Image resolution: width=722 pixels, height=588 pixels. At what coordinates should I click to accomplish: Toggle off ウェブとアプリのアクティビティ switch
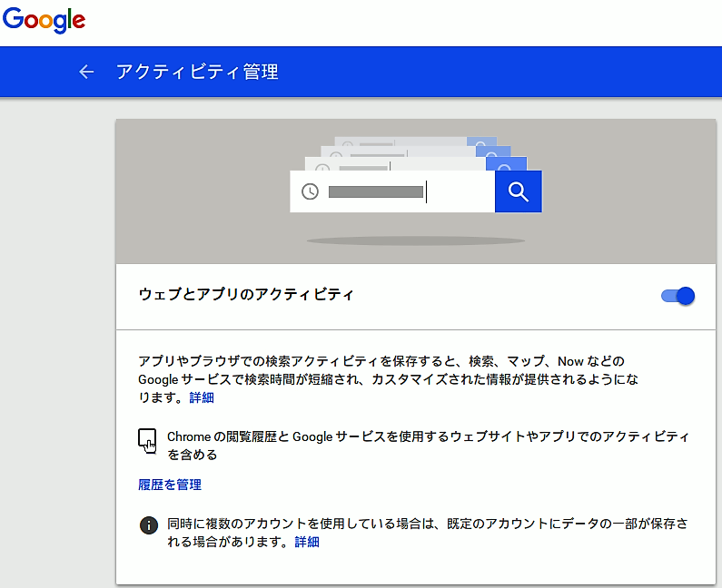(x=677, y=296)
